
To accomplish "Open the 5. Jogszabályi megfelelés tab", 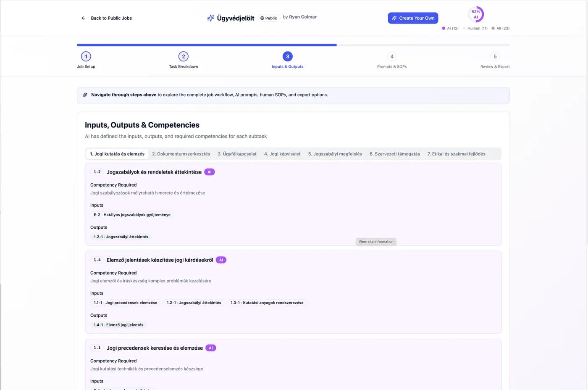I will tap(335, 154).
